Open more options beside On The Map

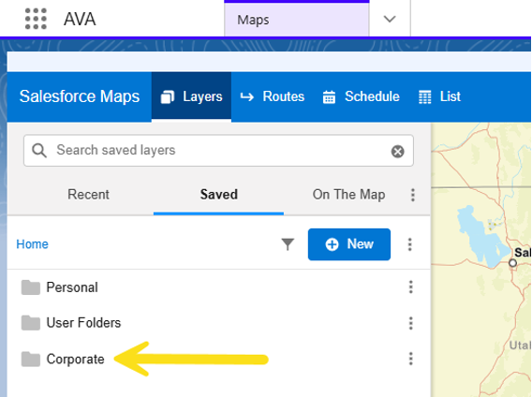click(413, 195)
